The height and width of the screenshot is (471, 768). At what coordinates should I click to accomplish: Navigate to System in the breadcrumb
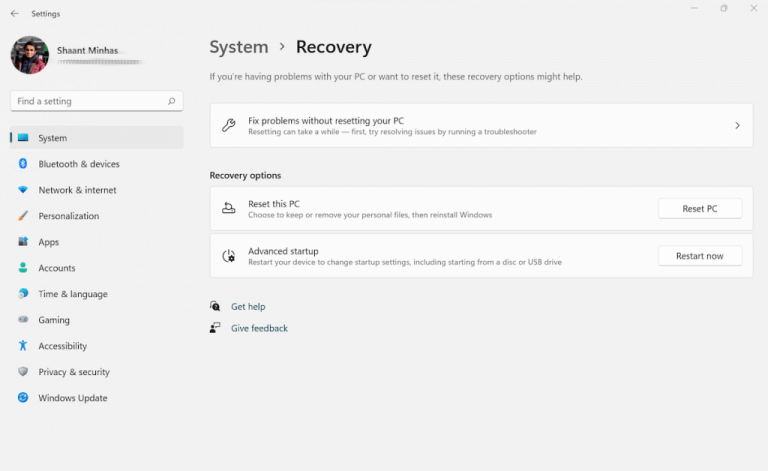click(x=238, y=47)
